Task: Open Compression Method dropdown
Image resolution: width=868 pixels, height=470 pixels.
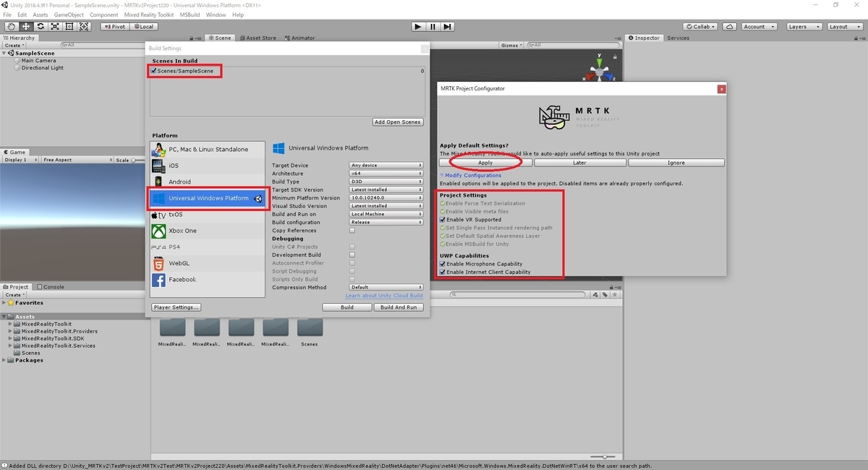Action: click(x=386, y=287)
